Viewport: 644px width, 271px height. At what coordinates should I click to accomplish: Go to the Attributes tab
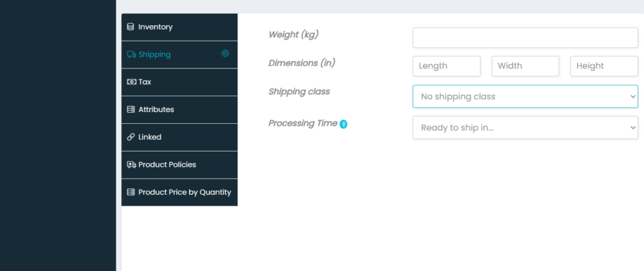pyautogui.click(x=156, y=109)
